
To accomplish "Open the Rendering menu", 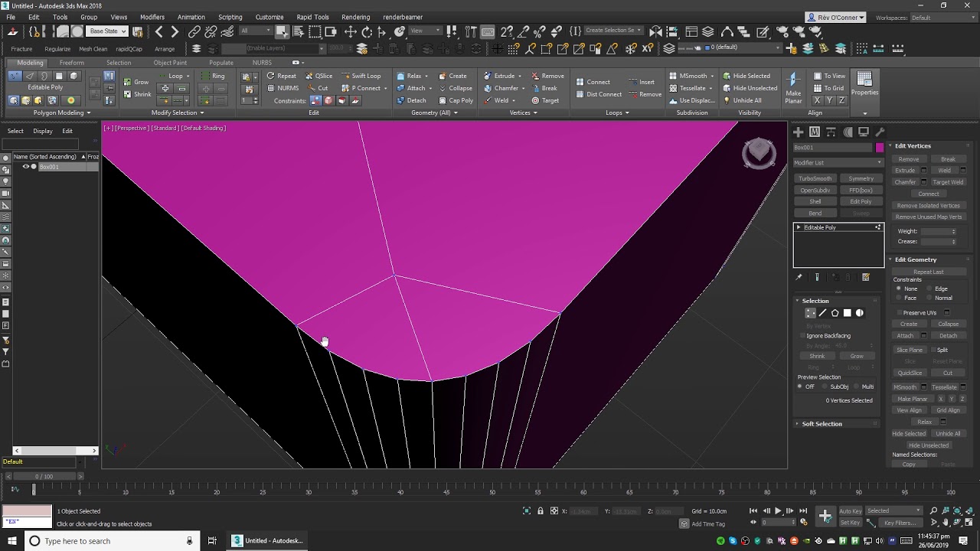I will pos(355,17).
